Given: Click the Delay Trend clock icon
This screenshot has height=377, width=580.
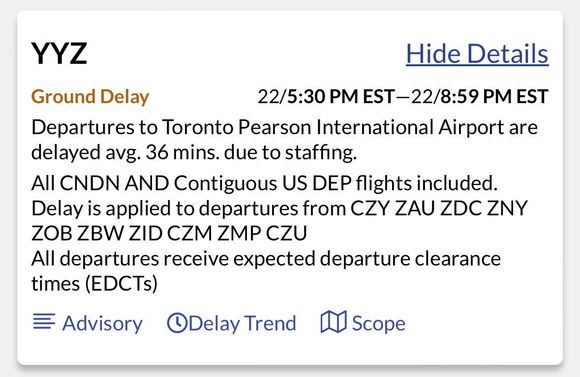Looking at the screenshot, I should pos(177,323).
